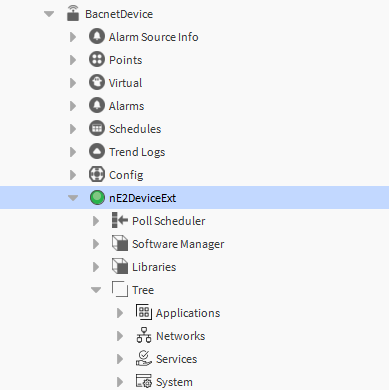Expand the Networks node
Image resolution: width=389 pixels, height=390 pixels.
[x=120, y=336]
